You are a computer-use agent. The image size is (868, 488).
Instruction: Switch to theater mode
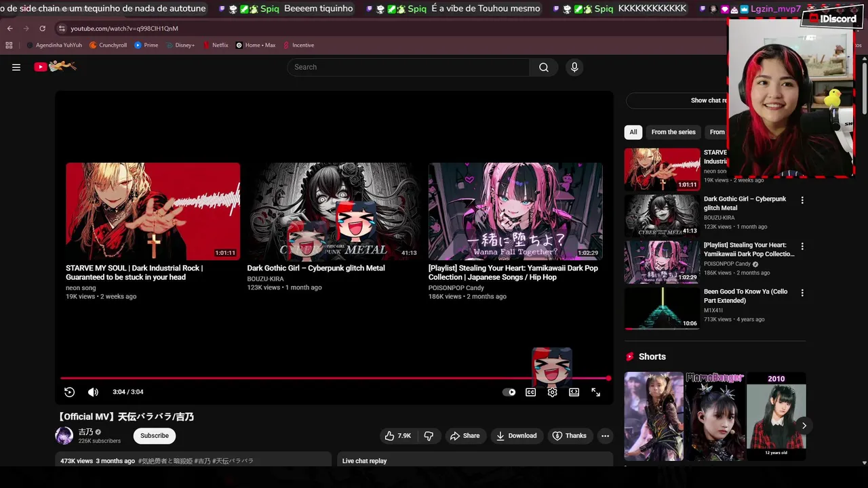[x=574, y=392]
